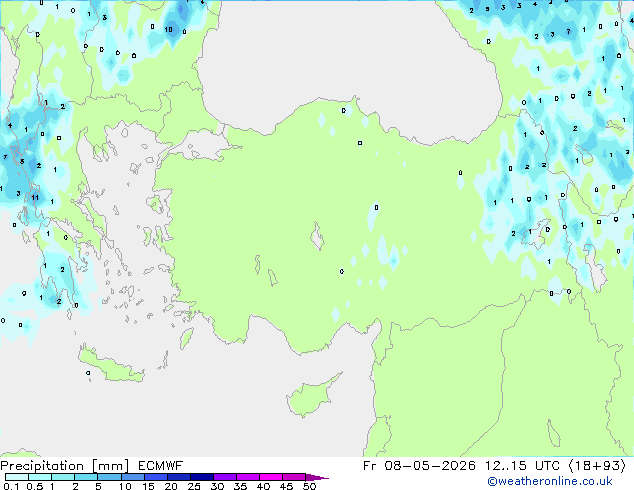Select the legend label "15"
This screenshot has width=634, height=490.
click(x=148, y=486)
